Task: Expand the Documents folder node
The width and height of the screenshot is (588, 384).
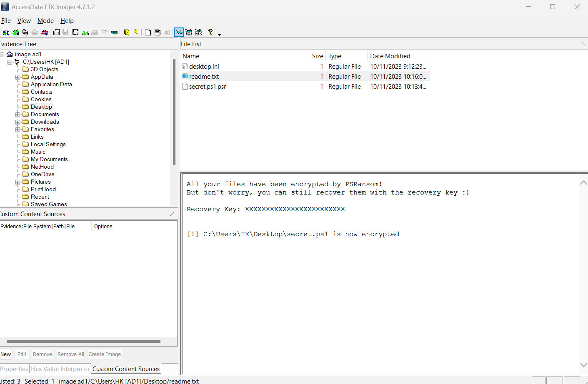Action: coord(18,115)
